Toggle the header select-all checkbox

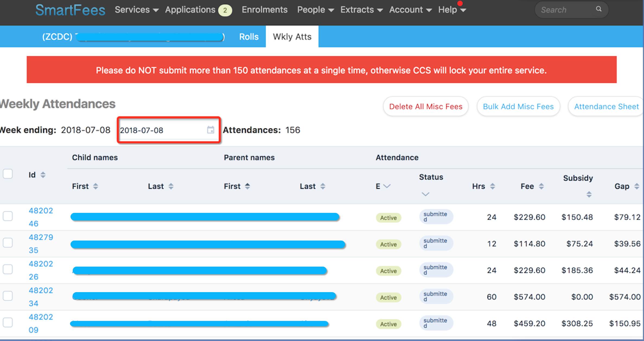click(8, 173)
